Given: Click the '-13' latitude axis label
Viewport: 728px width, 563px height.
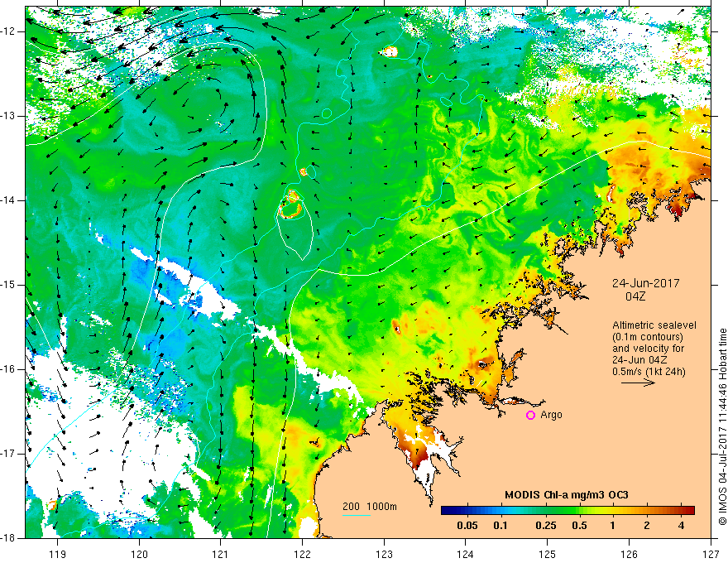Looking at the screenshot, I should [9, 116].
